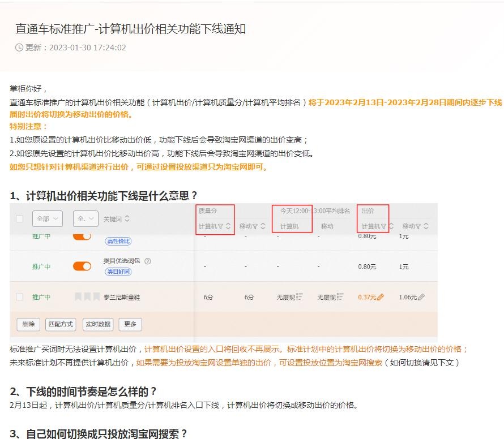
Task: Click the 计算机 sub-header under 平均排名
Action: [x=289, y=226]
